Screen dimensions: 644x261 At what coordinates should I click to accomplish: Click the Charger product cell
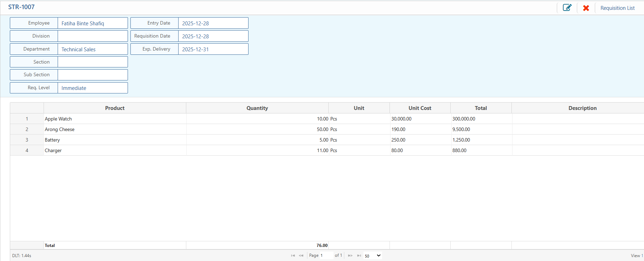point(53,150)
